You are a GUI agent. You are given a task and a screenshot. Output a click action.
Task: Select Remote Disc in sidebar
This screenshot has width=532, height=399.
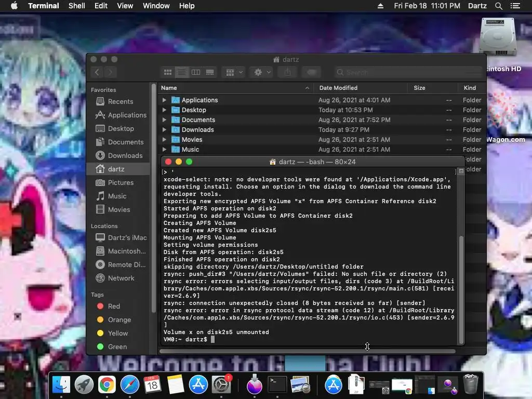[x=118, y=264]
